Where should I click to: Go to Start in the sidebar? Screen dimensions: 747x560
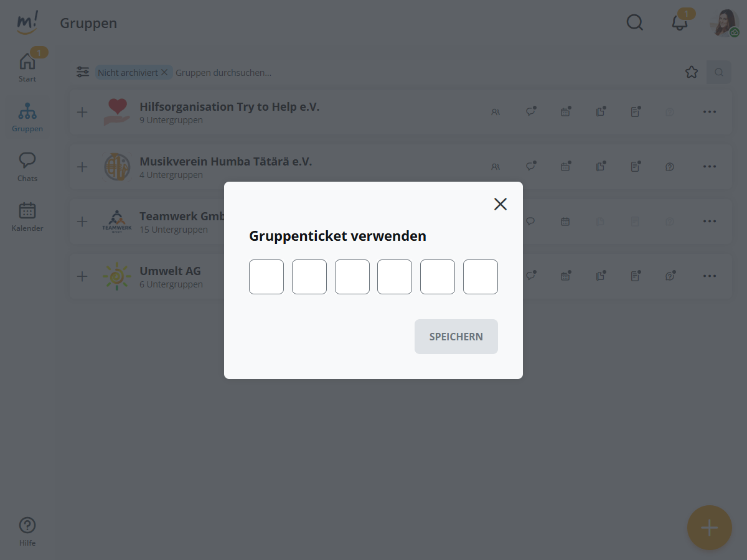coord(27,66)
